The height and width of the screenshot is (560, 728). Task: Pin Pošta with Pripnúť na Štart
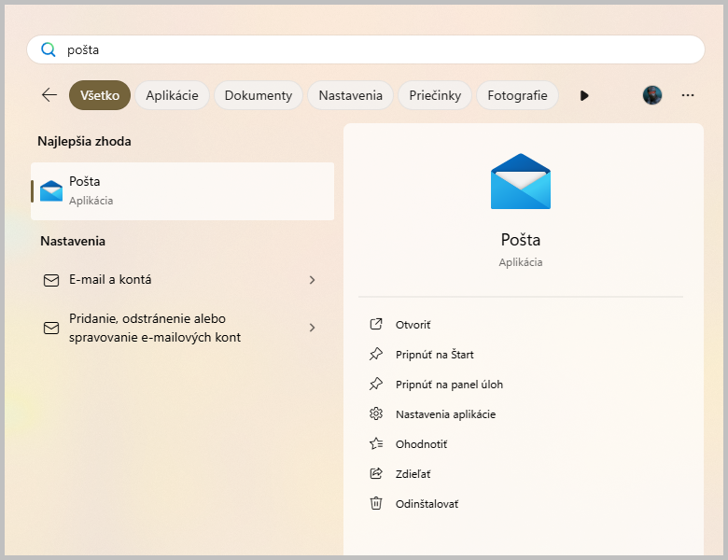click(x=434, y=355)
